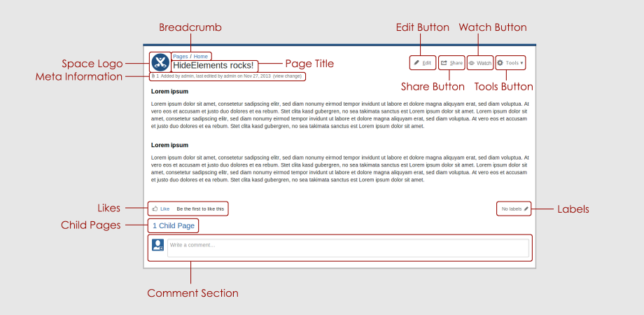Click the first Lorem ipsum heading
The height and width of the screenshot is (315, 644).
click(169, 91)
